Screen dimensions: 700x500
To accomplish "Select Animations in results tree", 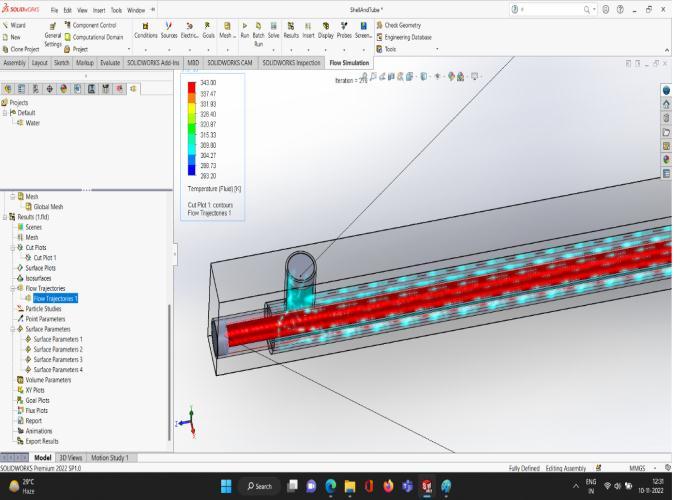I will point(34,431).
